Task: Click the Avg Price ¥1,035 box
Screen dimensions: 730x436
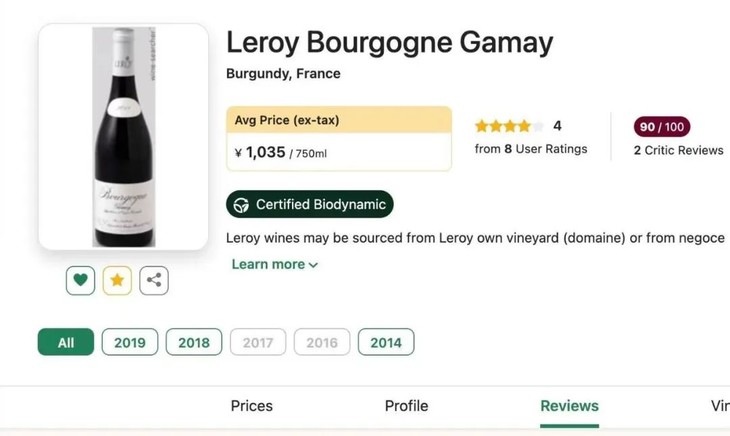Action: coord(339,139)
